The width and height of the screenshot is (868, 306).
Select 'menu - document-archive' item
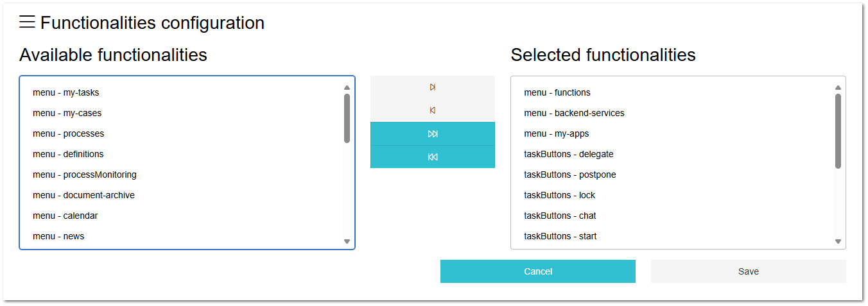click(182, 195)
